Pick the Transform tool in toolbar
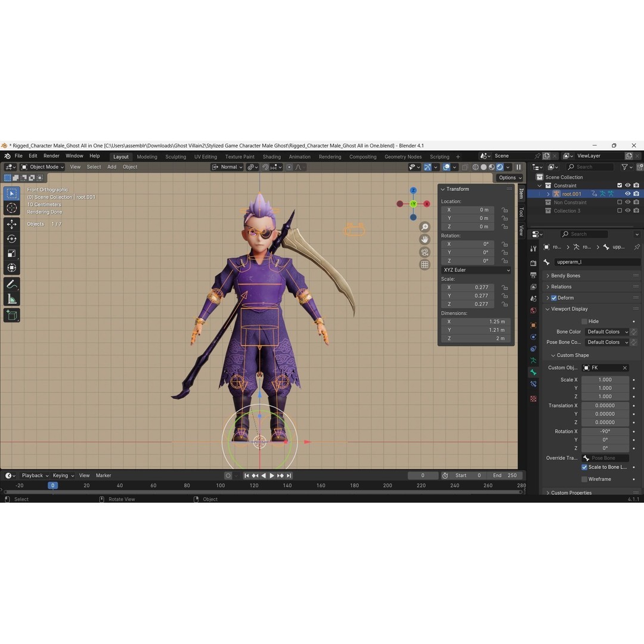 (11, 268)
